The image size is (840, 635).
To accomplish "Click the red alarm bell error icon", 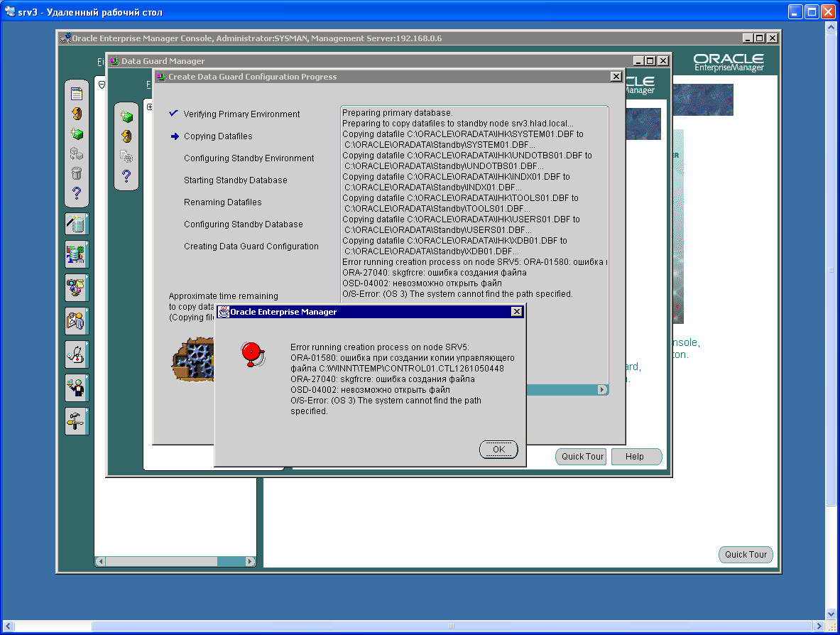I will pyautogui.click(x=252, y=354).
